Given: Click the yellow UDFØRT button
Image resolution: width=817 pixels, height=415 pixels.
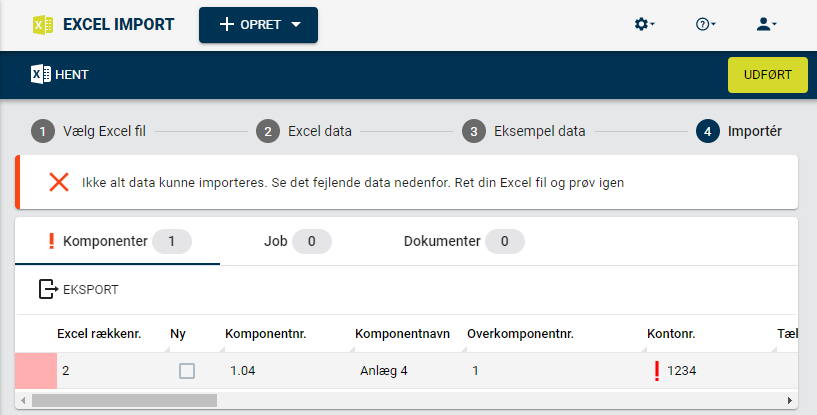Looking at the screenshot, I should pyautogui.click(x=768, y=75).
